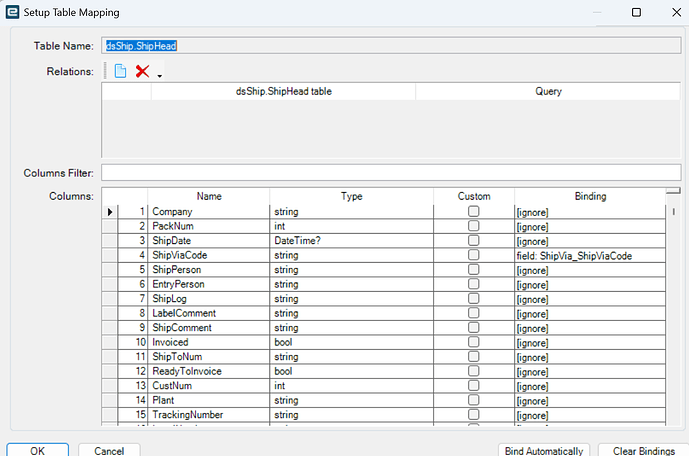Click the Cancel button
This screenshot has height=456, width=689.
(109, 450)
